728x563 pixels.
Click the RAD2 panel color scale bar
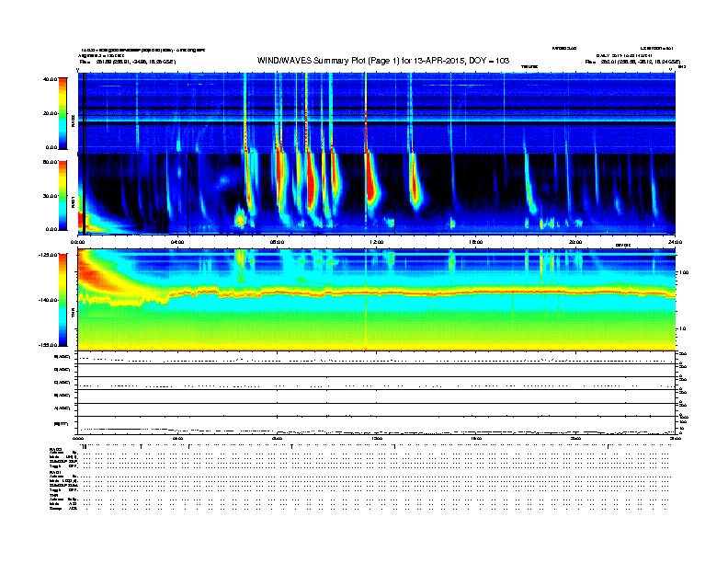click(x=63, y=113)
